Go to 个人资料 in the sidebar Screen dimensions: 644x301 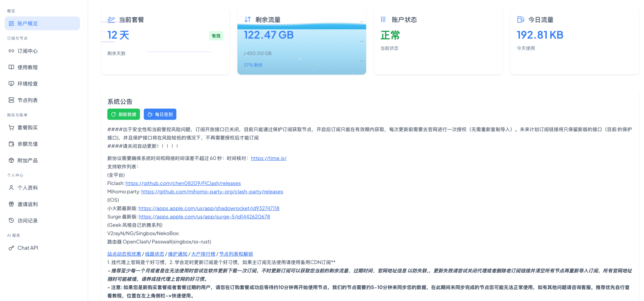pos(28,188)
